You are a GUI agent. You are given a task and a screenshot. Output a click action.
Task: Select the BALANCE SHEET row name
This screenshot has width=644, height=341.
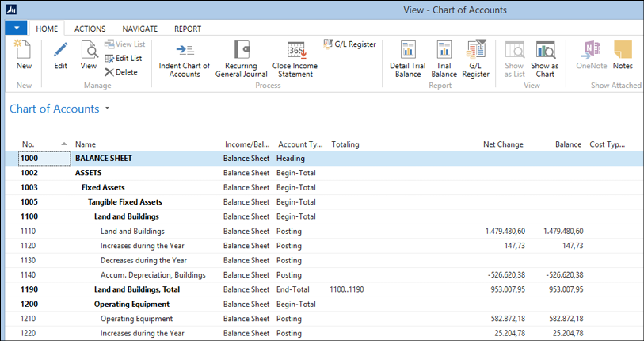(x=104, y=159)
